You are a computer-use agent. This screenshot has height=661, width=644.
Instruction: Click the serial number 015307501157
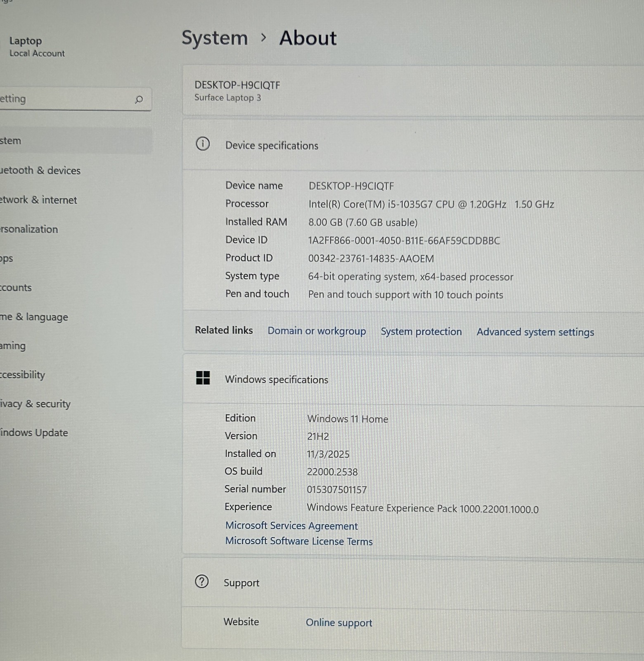[337, 490]
